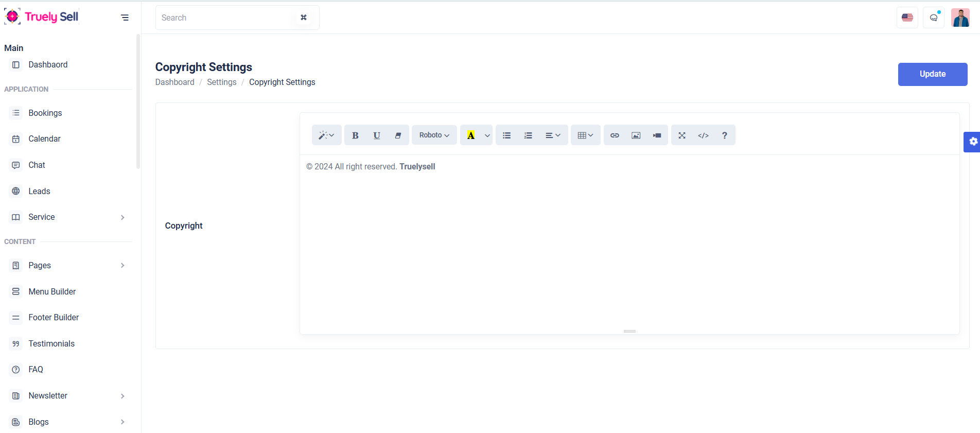Click the Search input field
This screenshot has height=433, width=980.
226,18
